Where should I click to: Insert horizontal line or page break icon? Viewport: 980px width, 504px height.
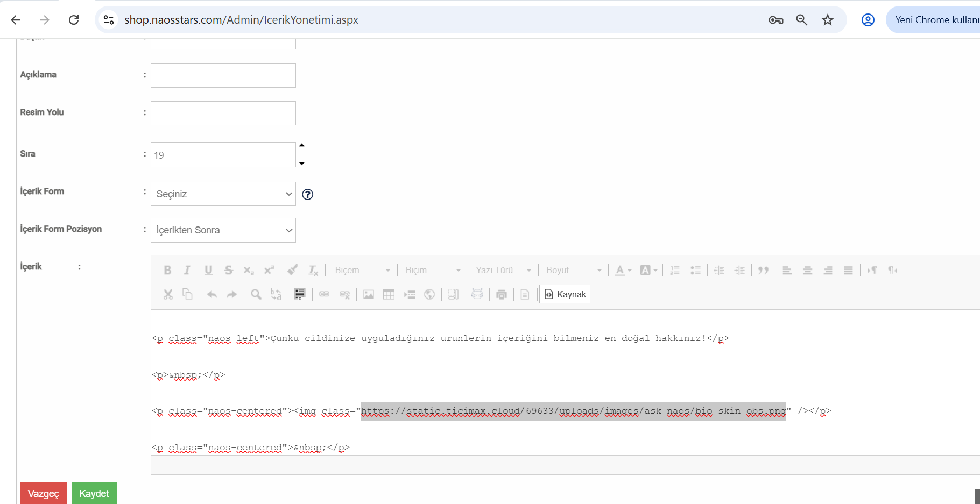(410, 294)
